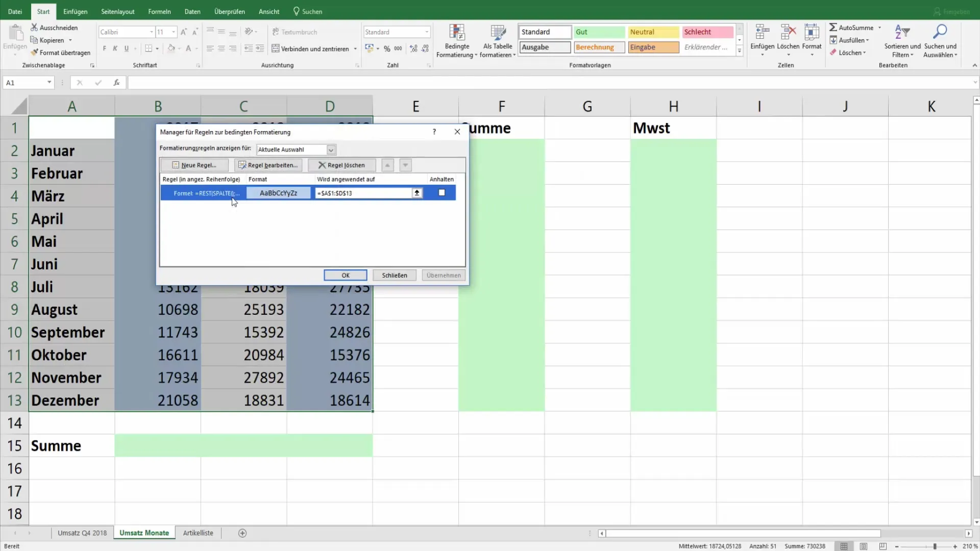Click the increase decimal places icon
The height and width of the screenshot is (551, 980).
coord(413,48)
